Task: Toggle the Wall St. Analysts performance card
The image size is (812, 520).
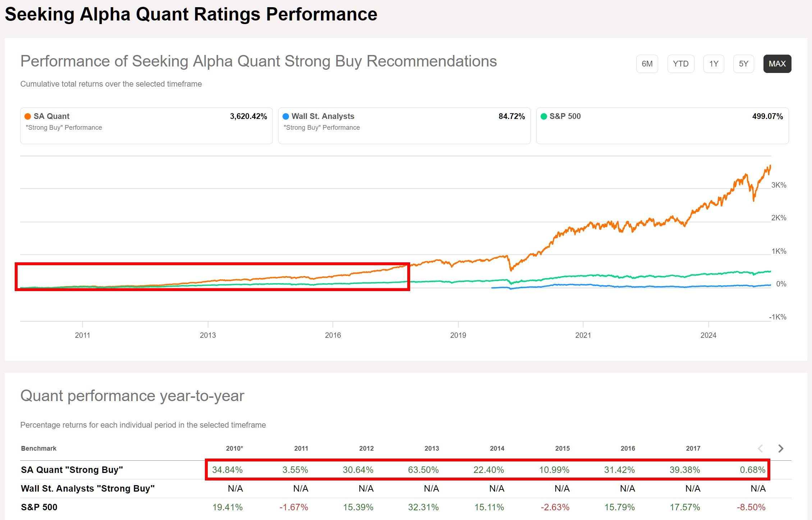Action: [404, 126]
